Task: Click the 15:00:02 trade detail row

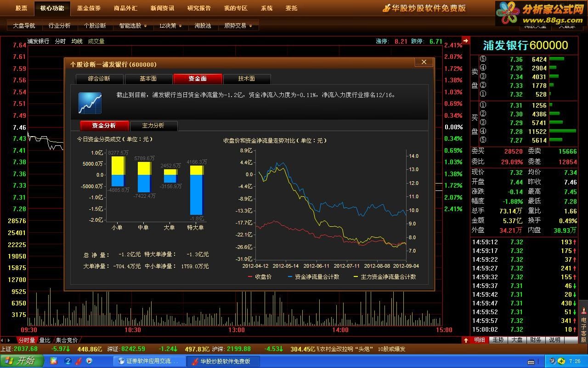Action: [524, 329]
